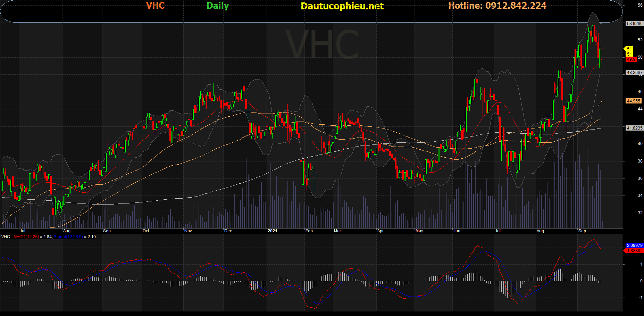644x316 pixels.
Task: Select the Dec marker on time axis
Action: click(228, 231)
